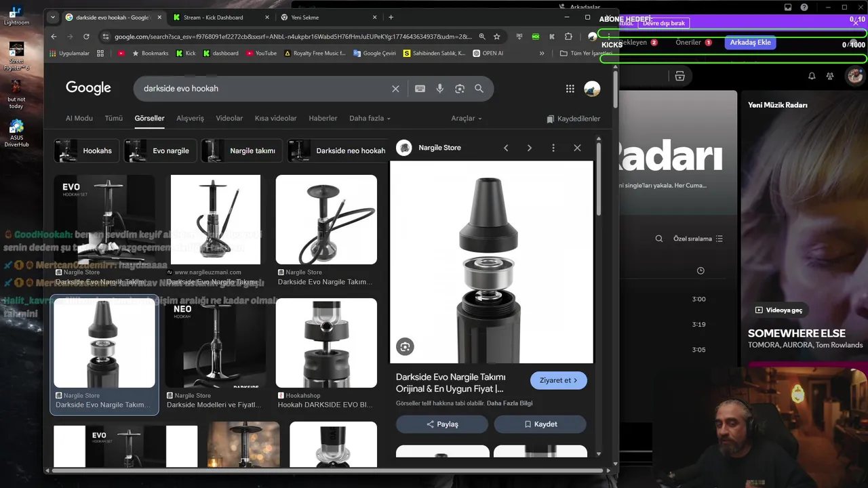Open Kaydedilenler saved items
The width and height of the screenshot is (868, 488).
tap(573, 119)
